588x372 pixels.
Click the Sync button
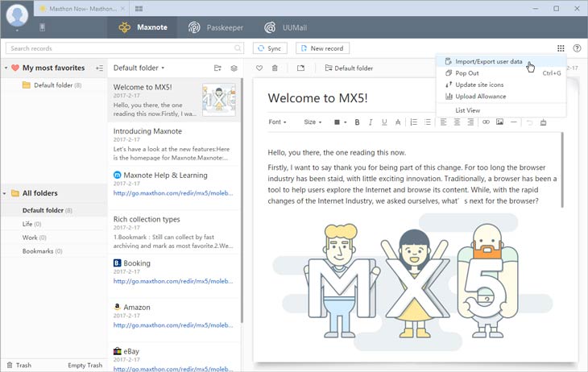tap(270, 48)
